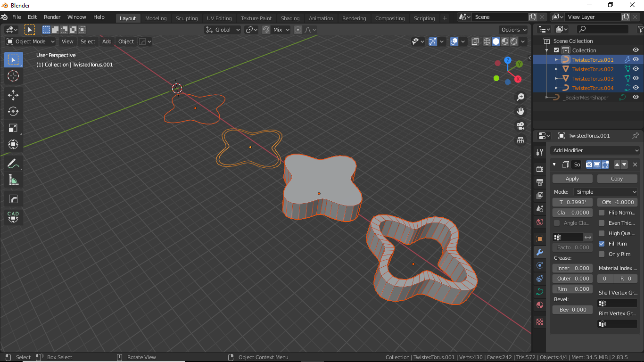Choose the Annotate pencil tool
The image size is (644, 362).
pyautogui.click(x=13, y=164)
